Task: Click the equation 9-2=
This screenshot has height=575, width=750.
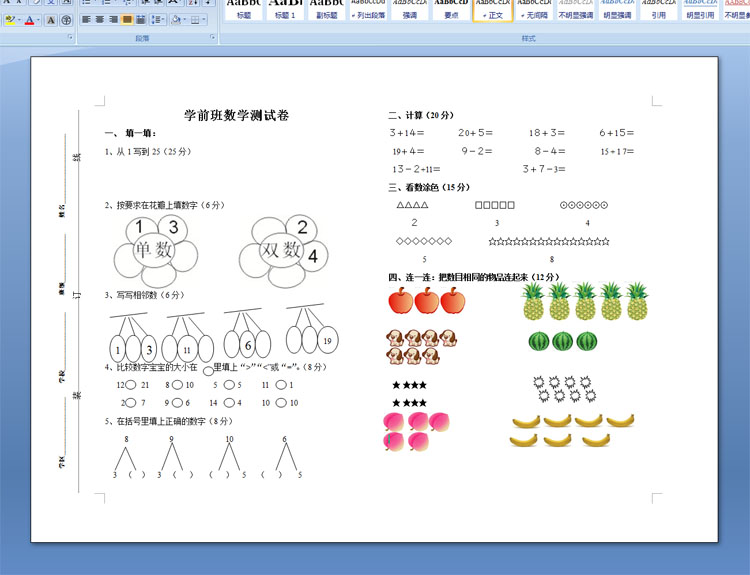Action: 476,151
